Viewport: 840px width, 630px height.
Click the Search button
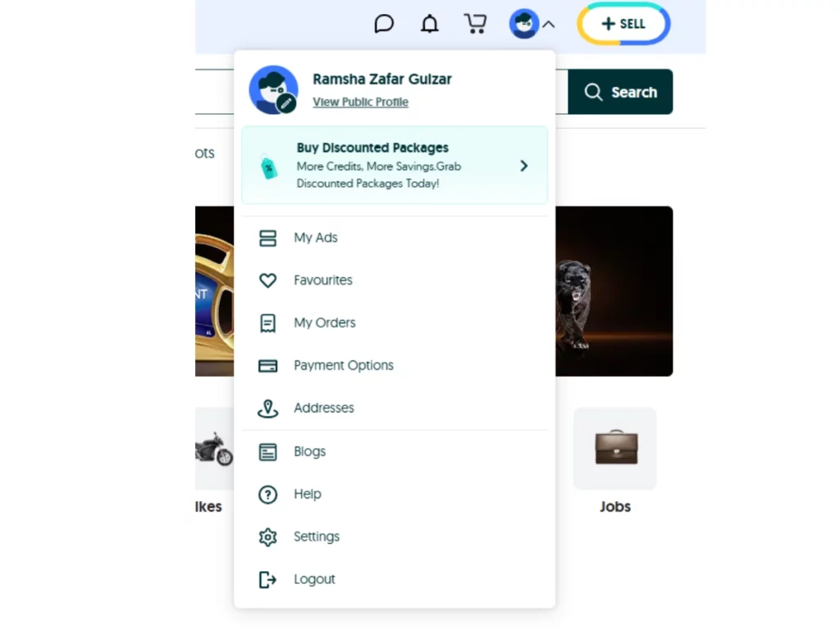620,92
